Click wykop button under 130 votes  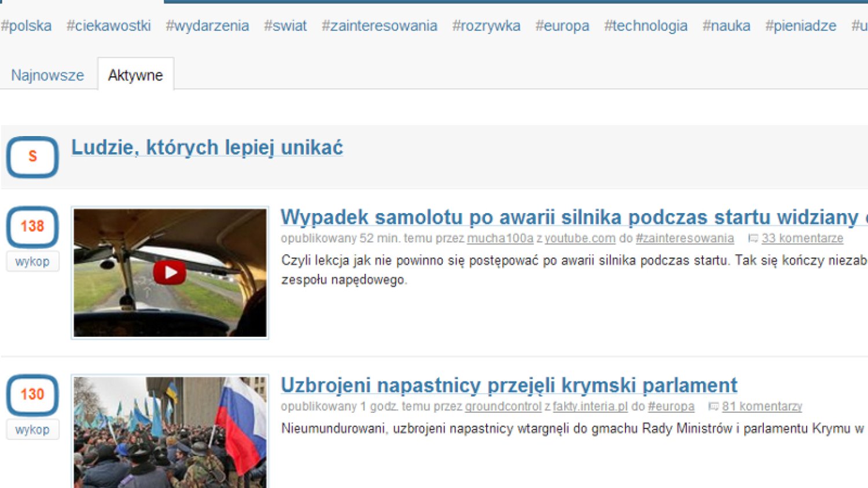click(x=32, y=430)
